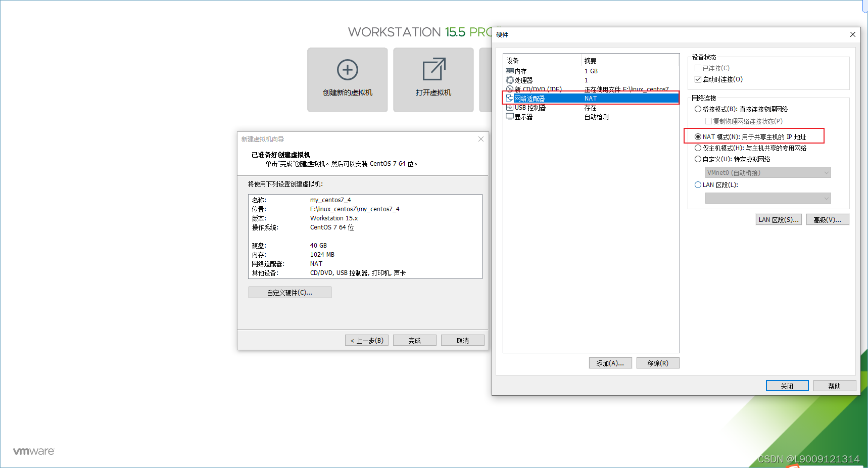Viewport: 868px width, 468px height.
Task: Click the 'E:\linux_centos7\my_centos7_4' location value
Action: pos(355,209)
